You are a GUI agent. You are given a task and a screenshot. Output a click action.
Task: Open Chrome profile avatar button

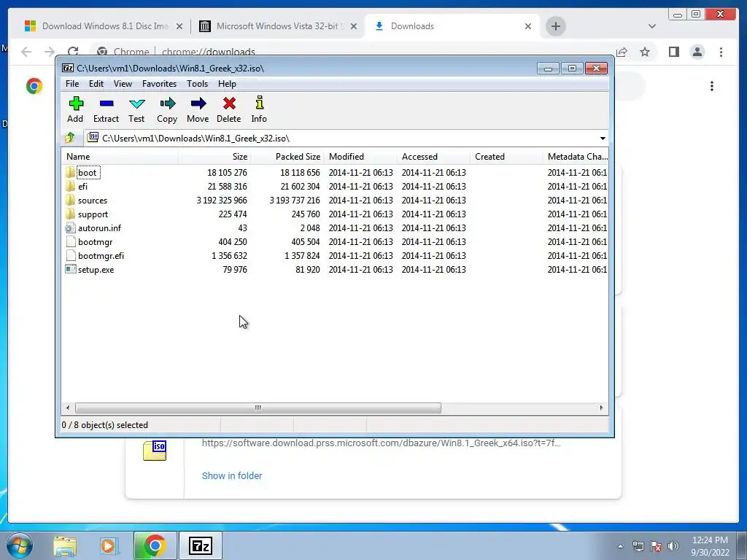tap(697, 52)
